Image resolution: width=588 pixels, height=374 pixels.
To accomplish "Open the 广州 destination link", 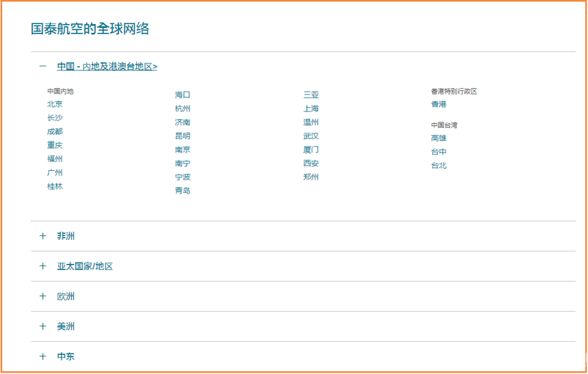I will click(55, 172).
